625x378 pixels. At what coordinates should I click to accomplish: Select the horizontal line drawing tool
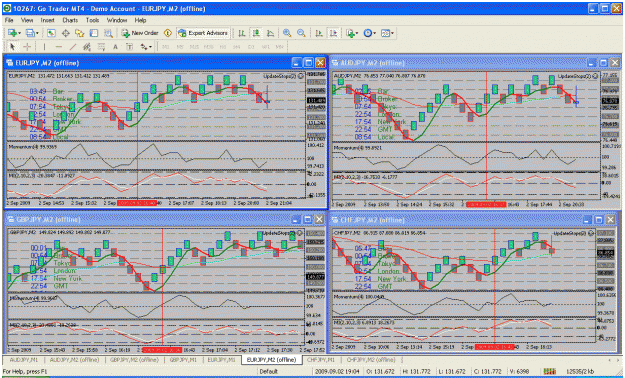59,47
